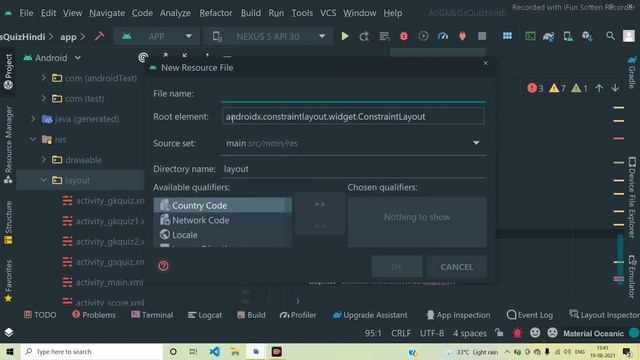Open the Emulator side panel
The width and height of the screenshot is (640, 360).
[632, 276]
